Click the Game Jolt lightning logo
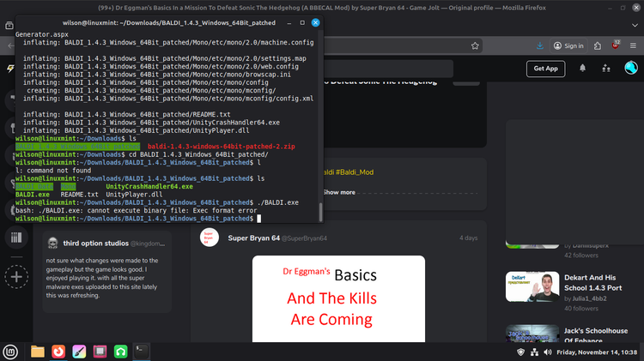The width and height of the screenshot is (644, 361). pos(10,69)
